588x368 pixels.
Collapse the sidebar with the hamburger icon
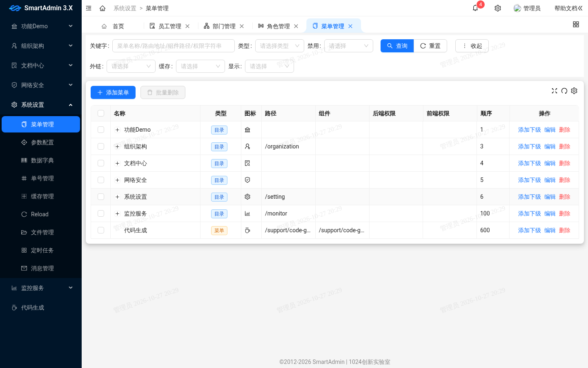pyautogui.click(x=89, y=8)
